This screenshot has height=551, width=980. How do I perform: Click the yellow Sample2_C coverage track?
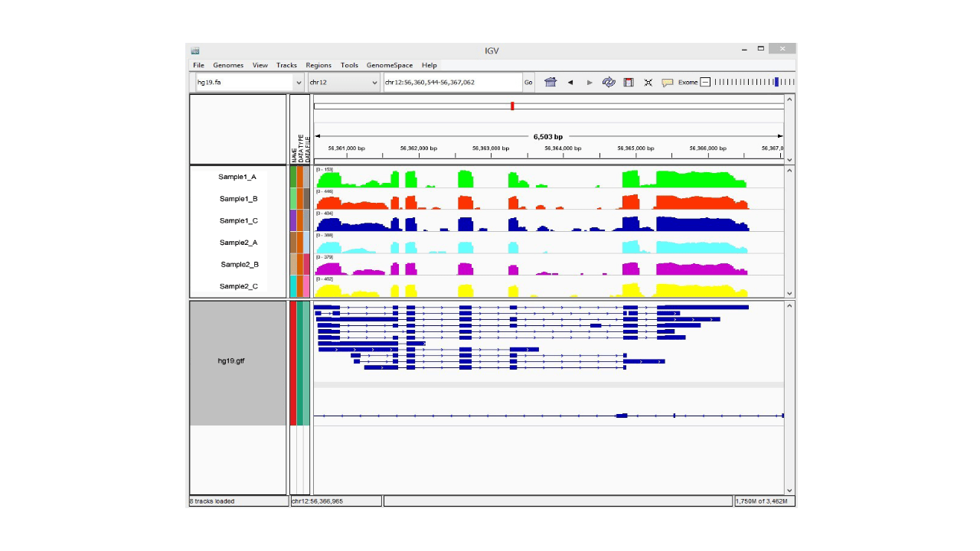(548, 287)
